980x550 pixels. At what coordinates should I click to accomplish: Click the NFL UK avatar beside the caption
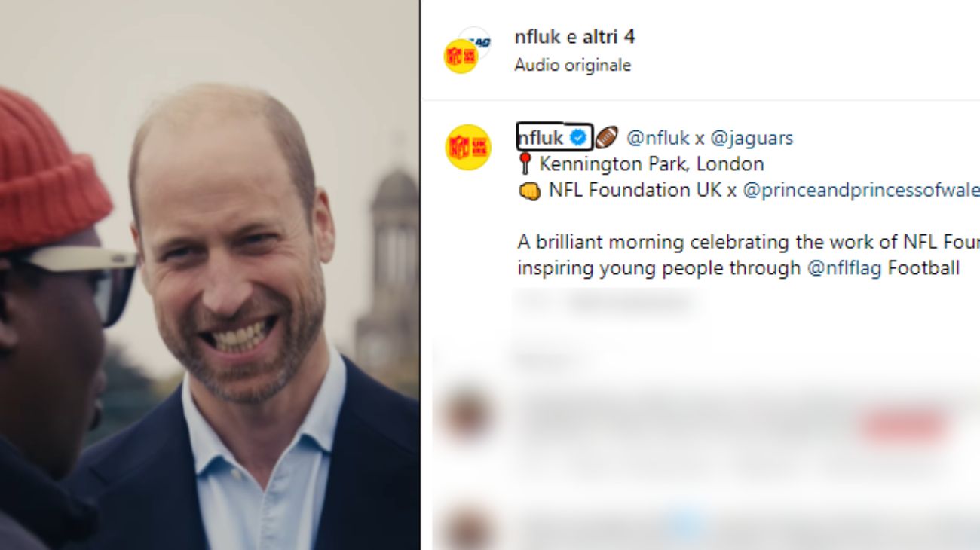(x=467, y=147)
